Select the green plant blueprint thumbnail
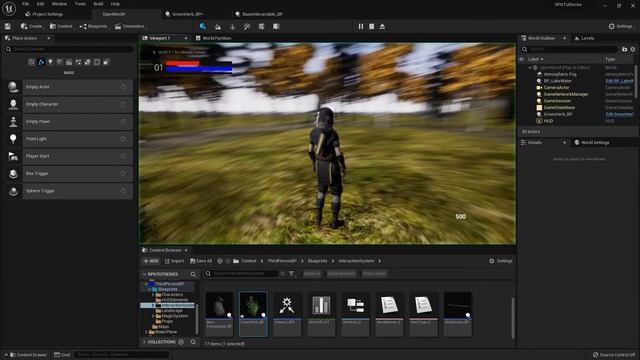The width and height of the screenshot is (640, 360). [x=253, y=305]
